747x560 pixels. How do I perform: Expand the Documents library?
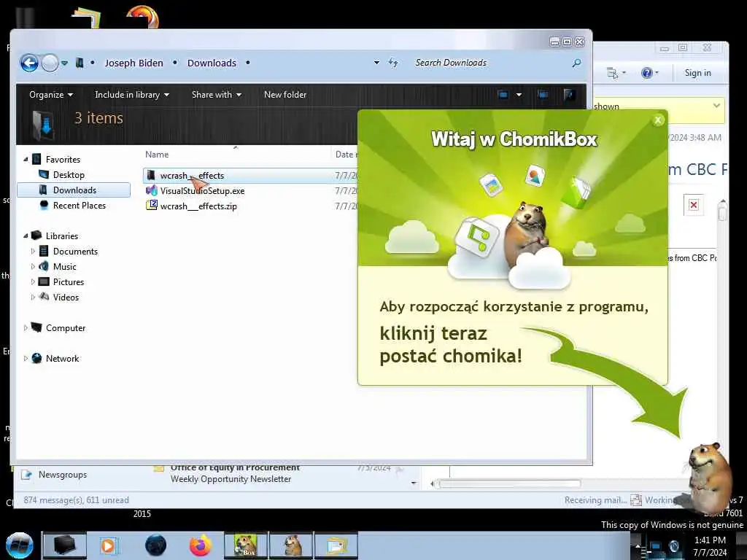coord(33,251)
